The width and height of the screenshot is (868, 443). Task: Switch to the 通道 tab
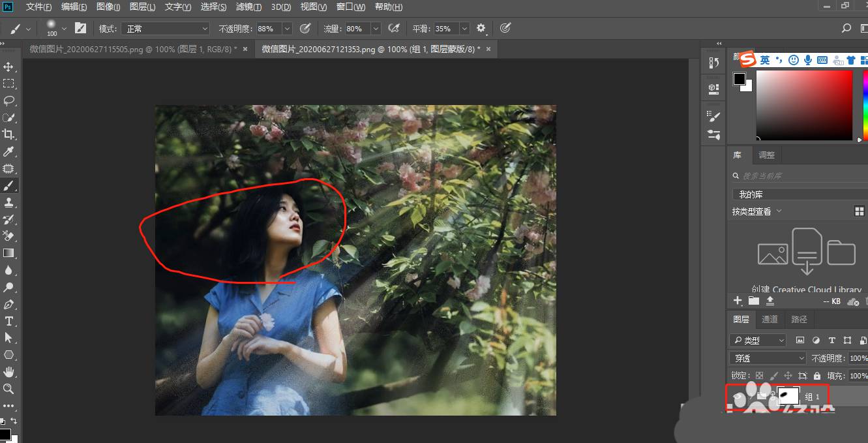pyautogui.click(x=770, y=319)
